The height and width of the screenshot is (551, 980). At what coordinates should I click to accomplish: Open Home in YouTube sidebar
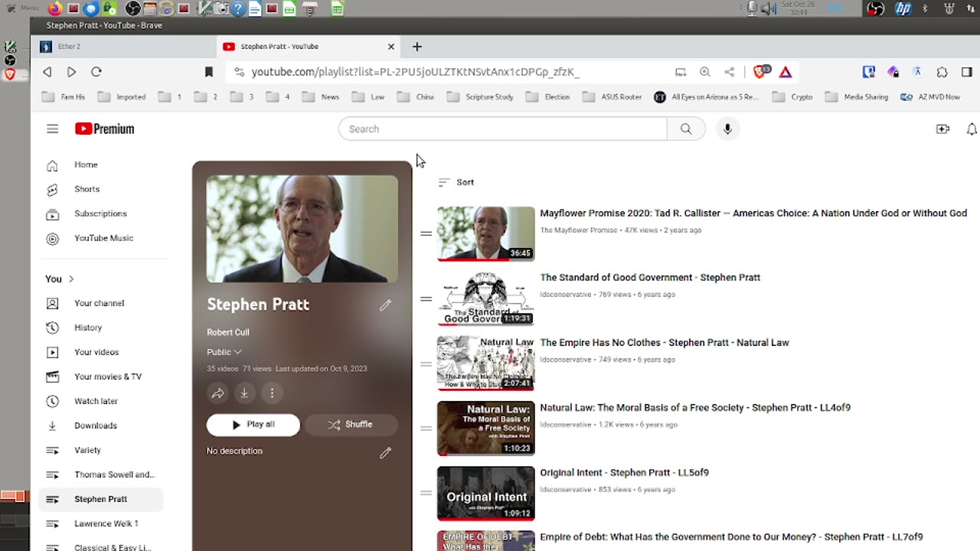click(x=100, y=165)
